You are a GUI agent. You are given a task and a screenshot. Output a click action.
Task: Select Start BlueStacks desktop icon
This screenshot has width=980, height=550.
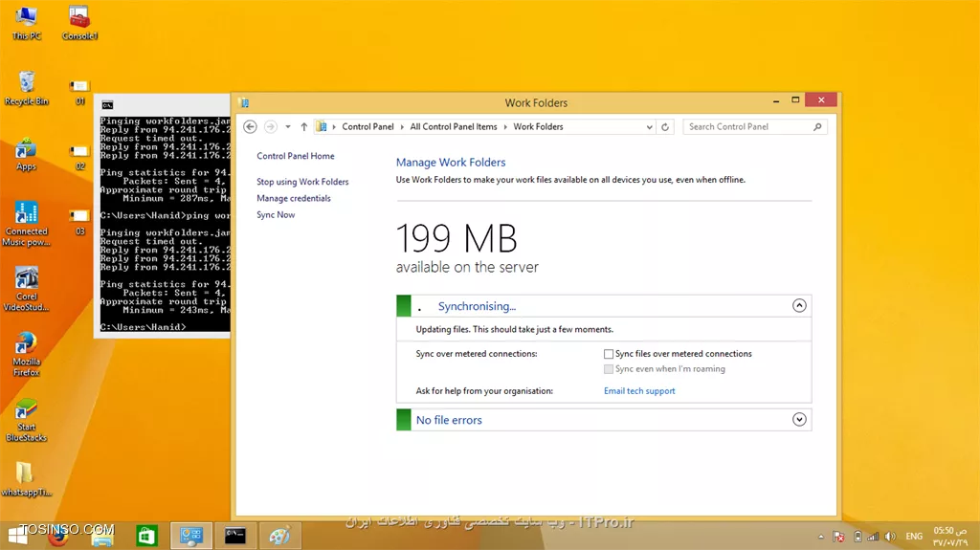[x=26, y=419]
